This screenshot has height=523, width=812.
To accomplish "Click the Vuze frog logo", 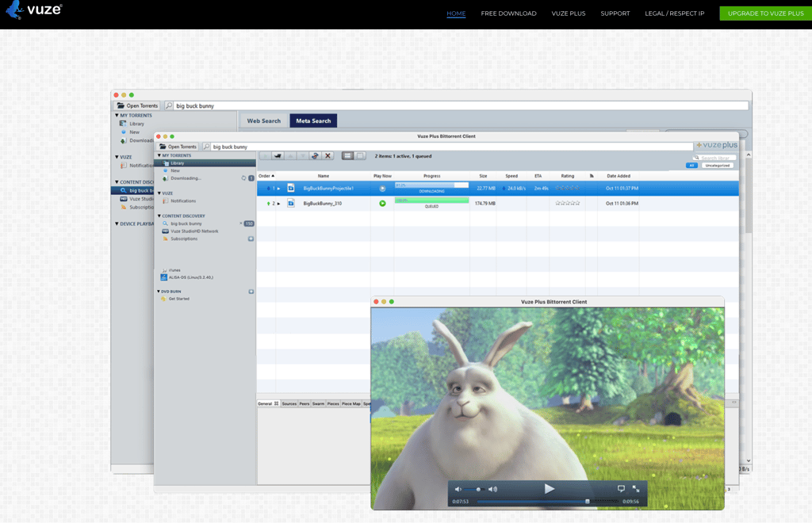I will (x=15, y=10).
